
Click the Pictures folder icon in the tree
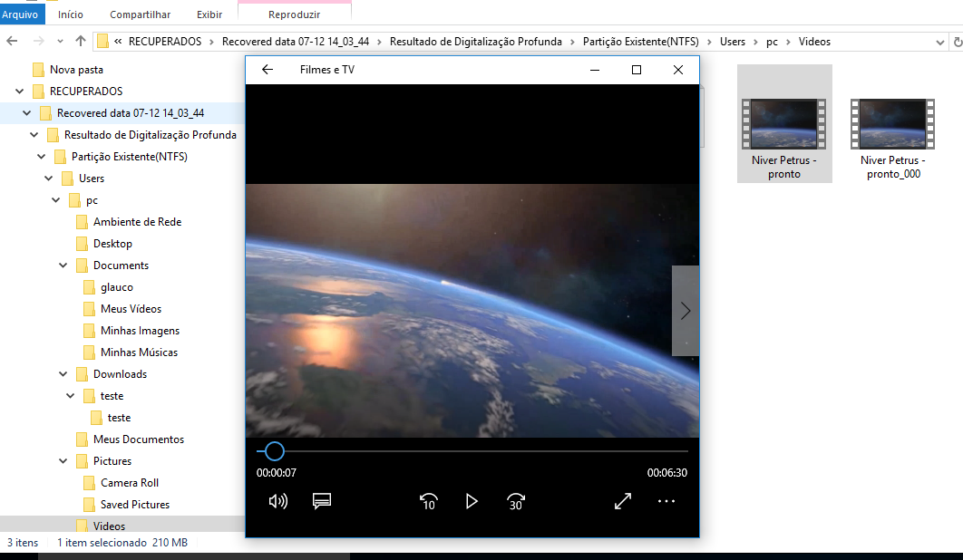click(x=82, y=461)
